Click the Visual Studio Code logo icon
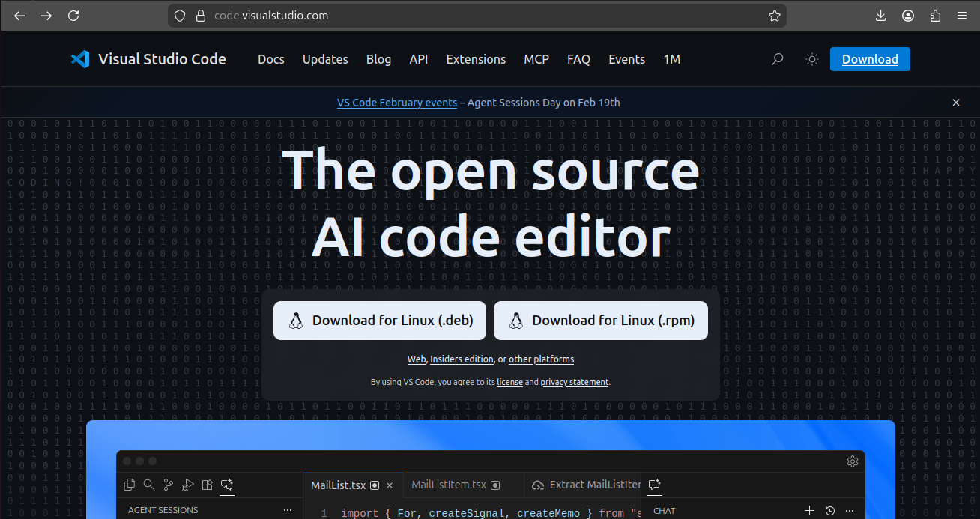Image resolution: width=980 pixels, height=519 pixels. pyautogui.click(x=80, y=59)
